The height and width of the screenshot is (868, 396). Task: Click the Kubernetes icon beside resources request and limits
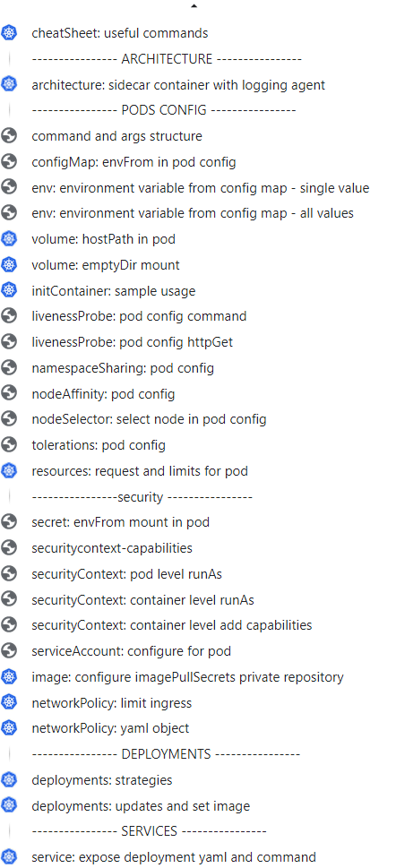point(10,471)
